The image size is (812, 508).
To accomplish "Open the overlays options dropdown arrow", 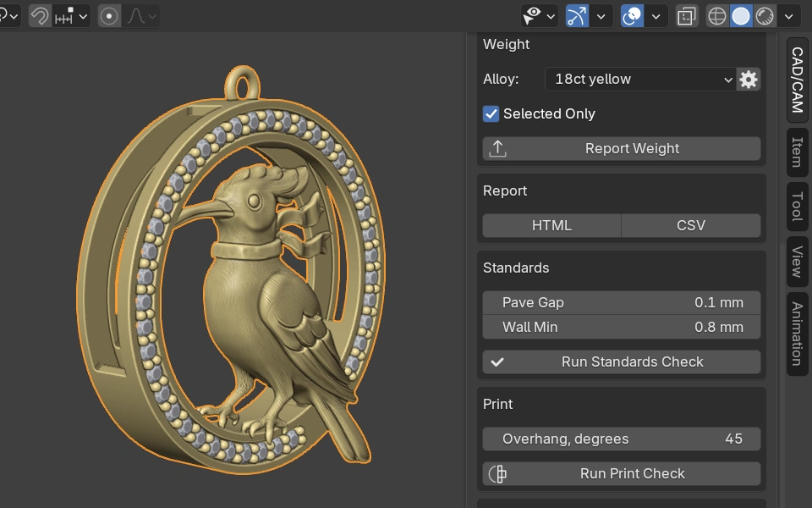I will pyautogui.click(x=656, y=16).
